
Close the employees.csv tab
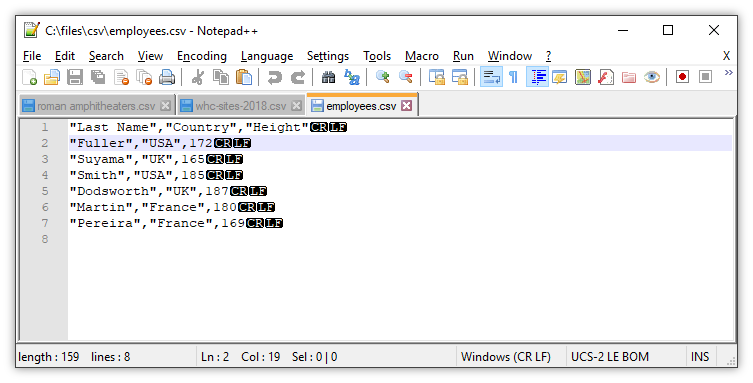tap(407, 106)
